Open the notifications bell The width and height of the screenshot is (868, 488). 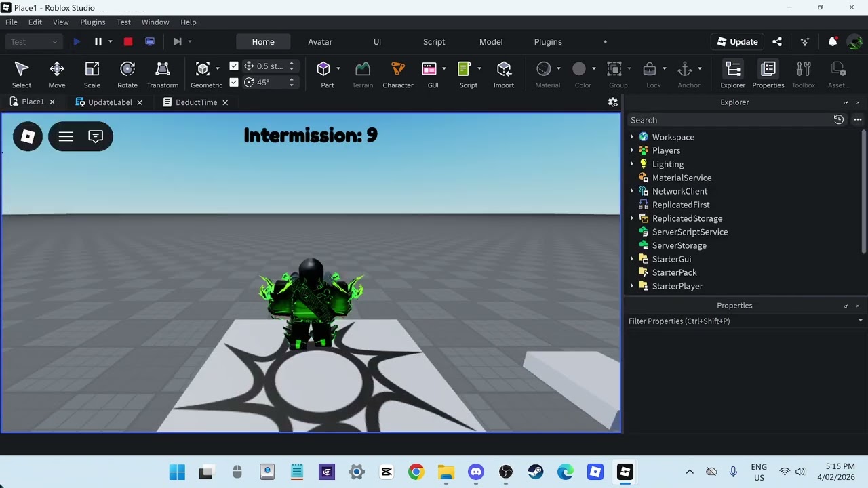point(833,41)
